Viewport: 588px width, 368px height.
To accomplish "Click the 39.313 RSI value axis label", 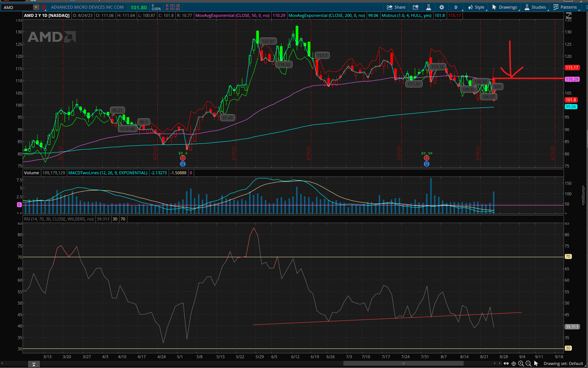I will pyautogui.click(x=572, y=327).
